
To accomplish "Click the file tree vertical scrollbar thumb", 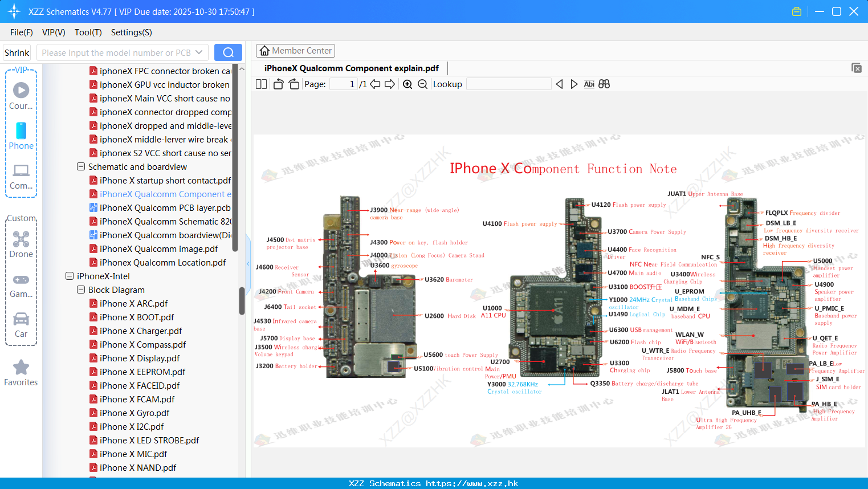I will coord(242,300).
